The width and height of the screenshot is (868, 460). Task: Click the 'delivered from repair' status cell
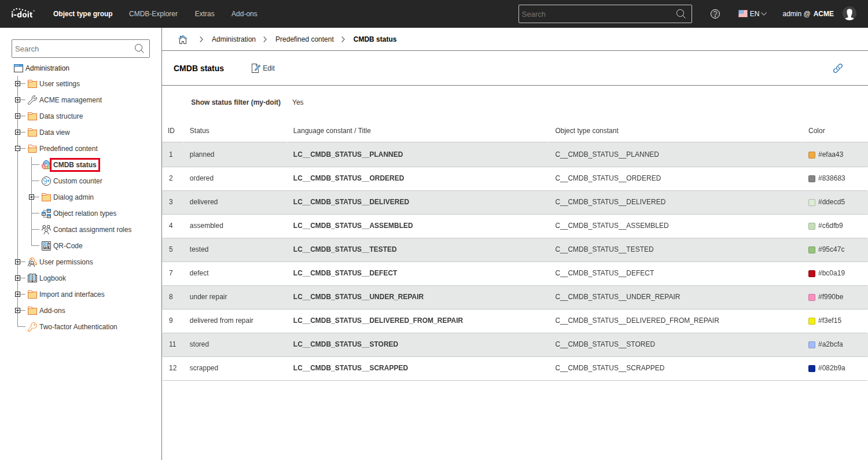click(222, 321)
